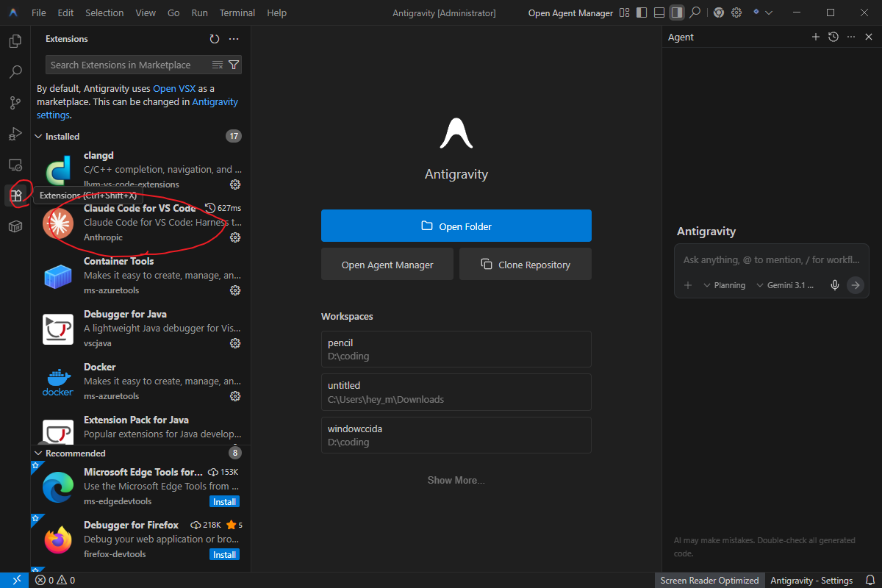Click the microphone voice input icon
The image size is (882, 588).
[835, 285]
